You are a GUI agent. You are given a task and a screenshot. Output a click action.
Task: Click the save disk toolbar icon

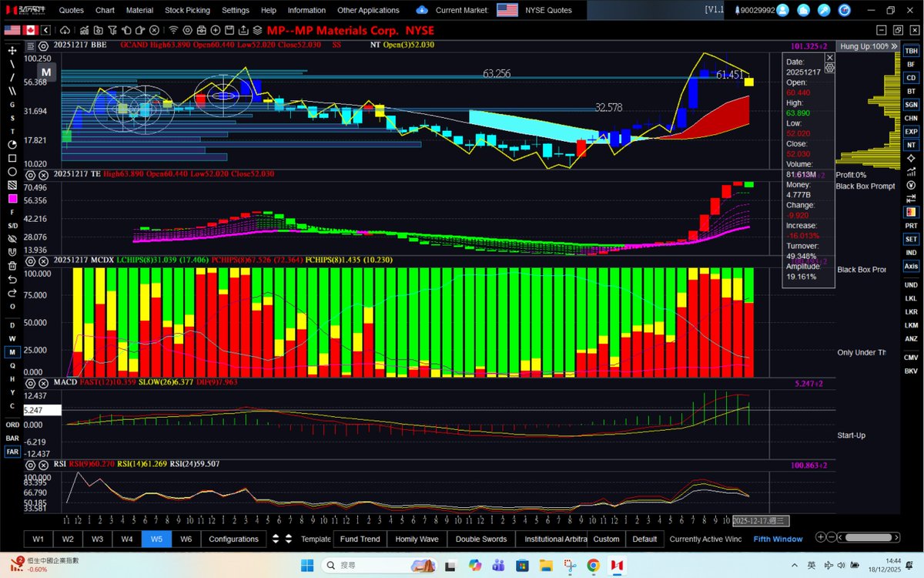[x=229, y=30]
